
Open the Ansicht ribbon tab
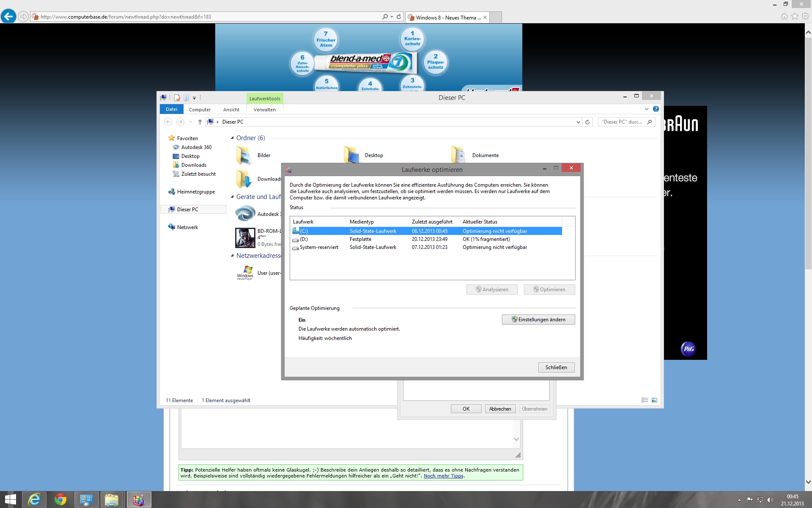tap(231, 110)
